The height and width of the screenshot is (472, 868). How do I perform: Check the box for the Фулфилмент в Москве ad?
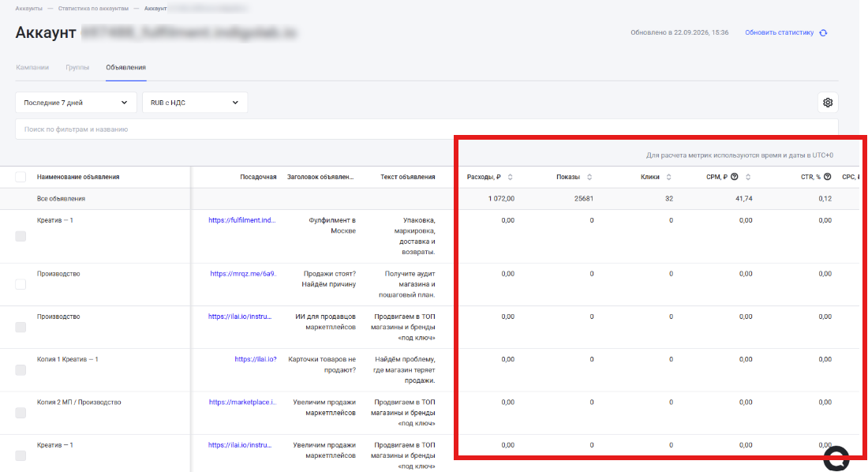(21, 236)
